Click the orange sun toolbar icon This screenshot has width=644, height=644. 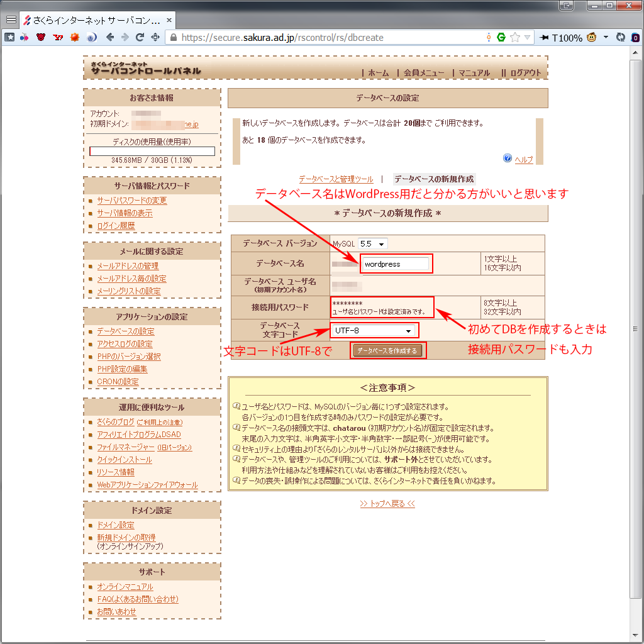click(x=74, y=37)
